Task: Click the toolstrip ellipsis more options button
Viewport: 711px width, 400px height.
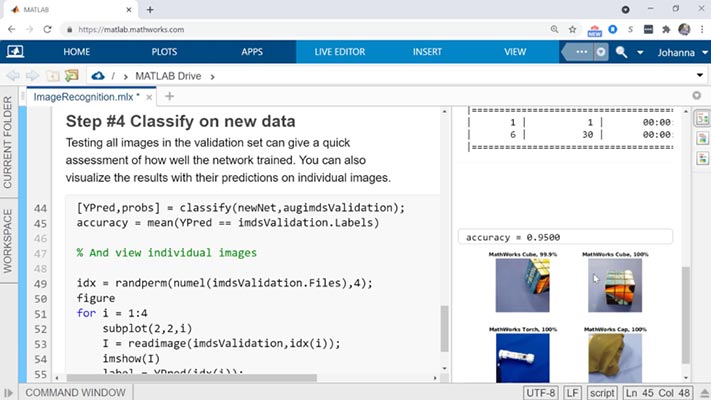Action: pos(581,52)
